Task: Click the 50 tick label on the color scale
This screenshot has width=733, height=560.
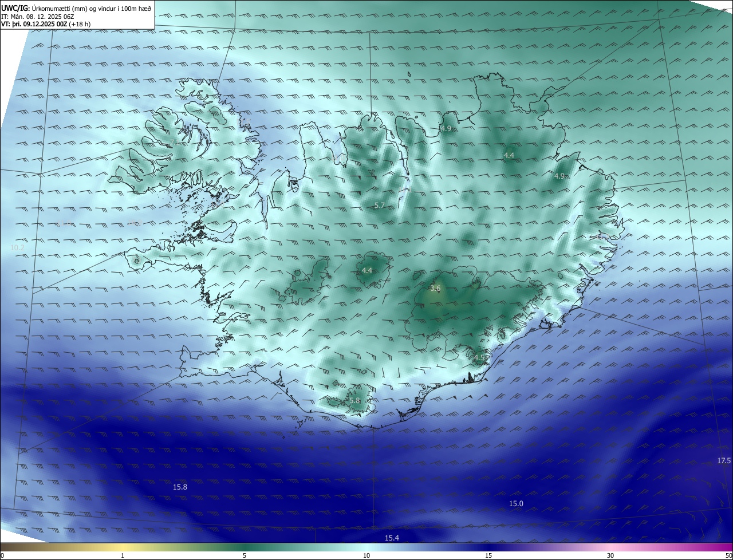Action: point(728,555)
